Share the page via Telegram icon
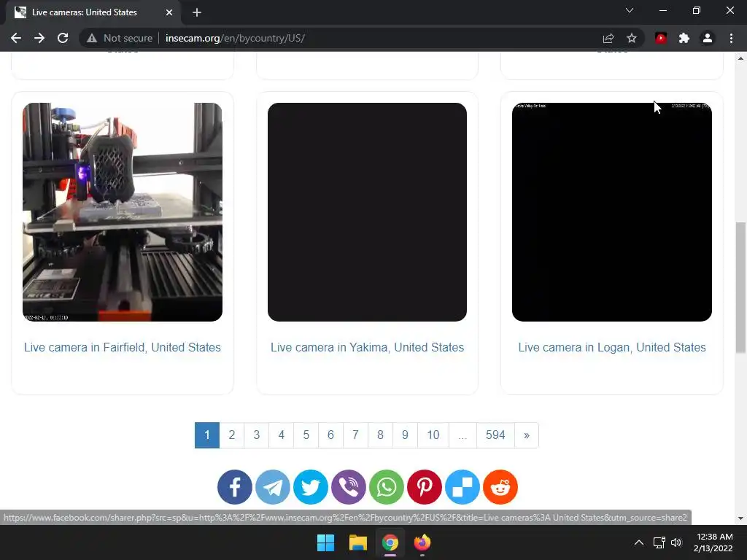Screen dimensions: 747x560 click(273, 486)
